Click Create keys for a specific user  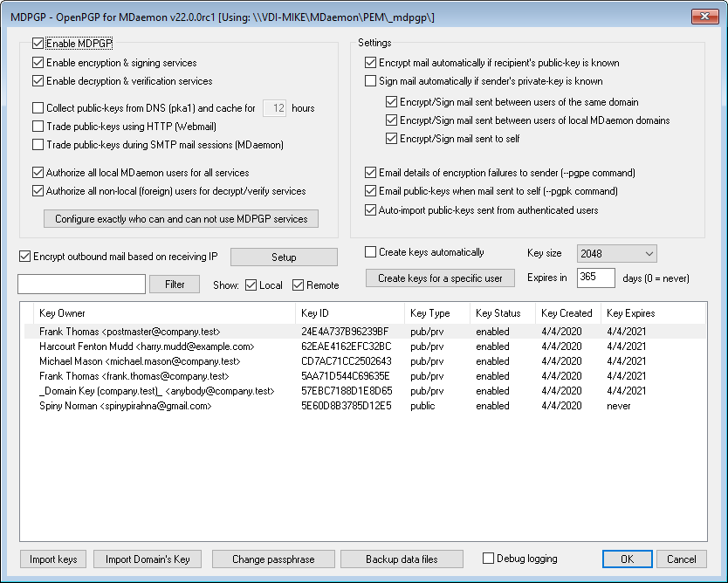[440, 278]
